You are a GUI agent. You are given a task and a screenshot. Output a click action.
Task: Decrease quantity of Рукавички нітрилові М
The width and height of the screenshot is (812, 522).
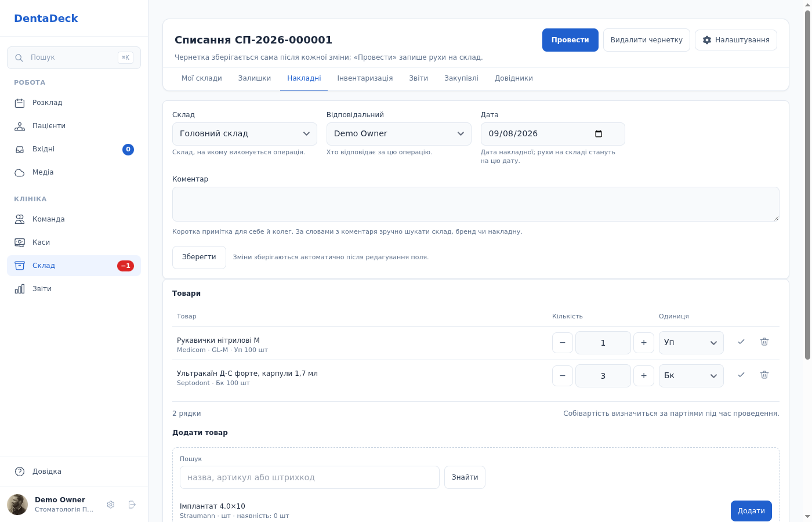click(563, 343)
